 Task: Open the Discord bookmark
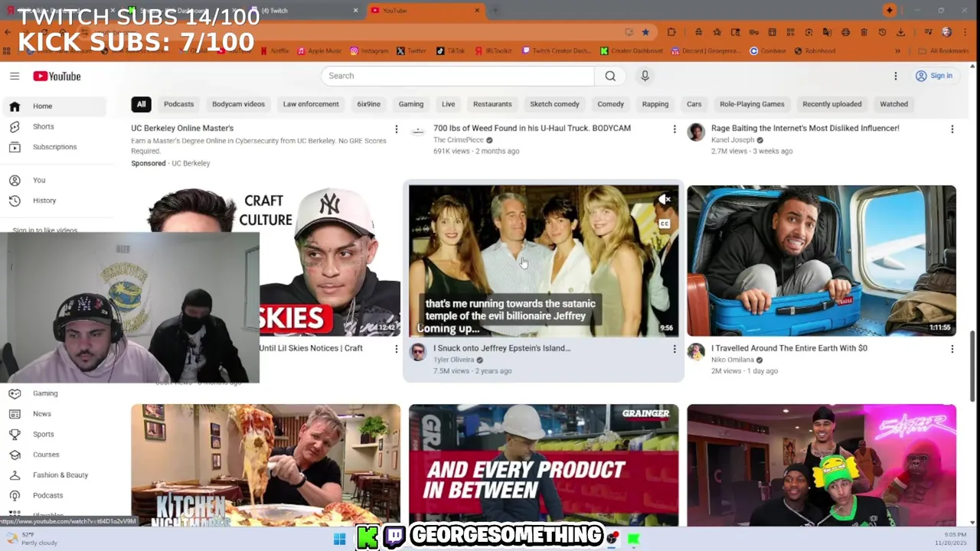(706, 51)
